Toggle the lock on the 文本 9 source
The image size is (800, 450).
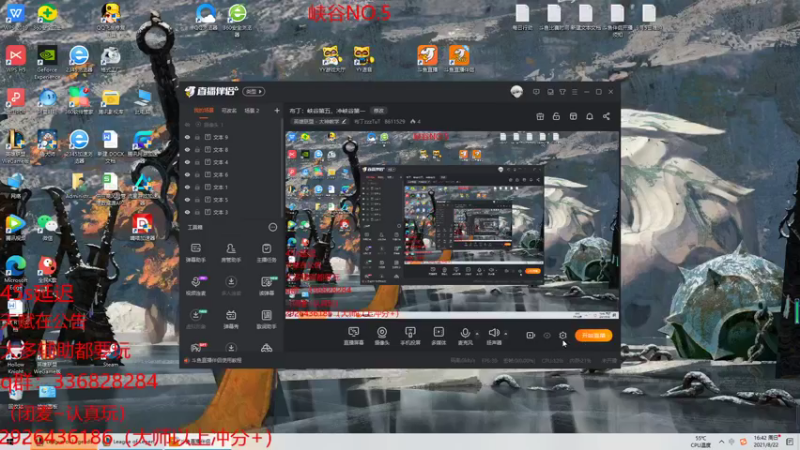point(197,137)
